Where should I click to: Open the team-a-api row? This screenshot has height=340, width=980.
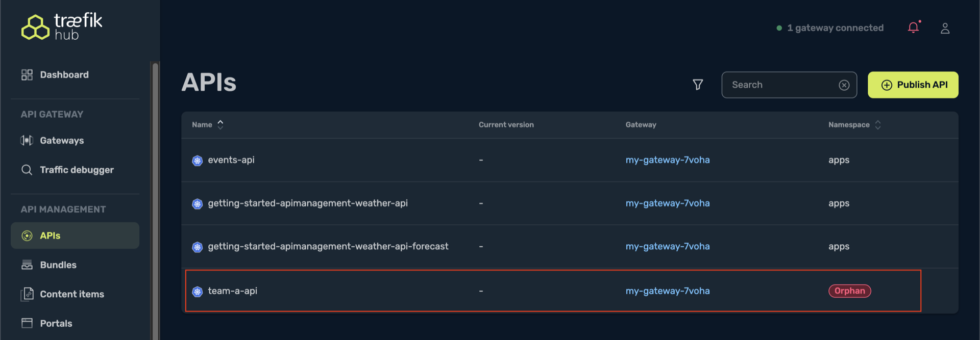(570, 291)
